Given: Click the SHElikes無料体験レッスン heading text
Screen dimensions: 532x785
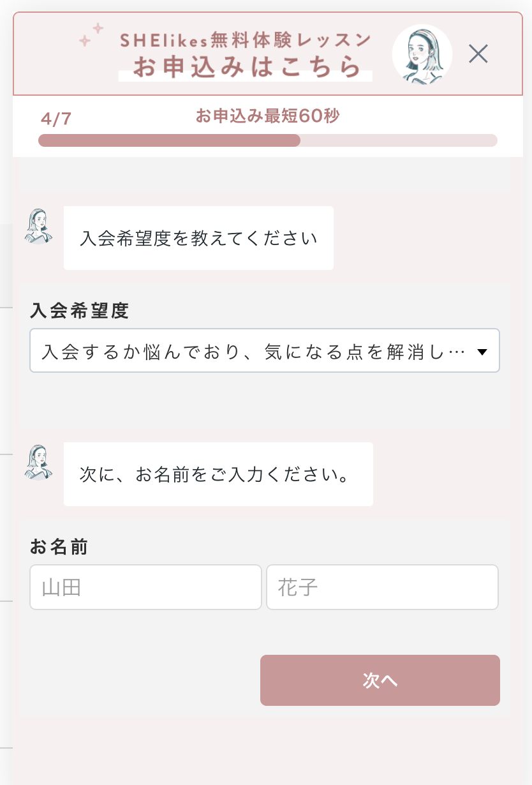Looking at the screenshot, I should click(246, 41).
